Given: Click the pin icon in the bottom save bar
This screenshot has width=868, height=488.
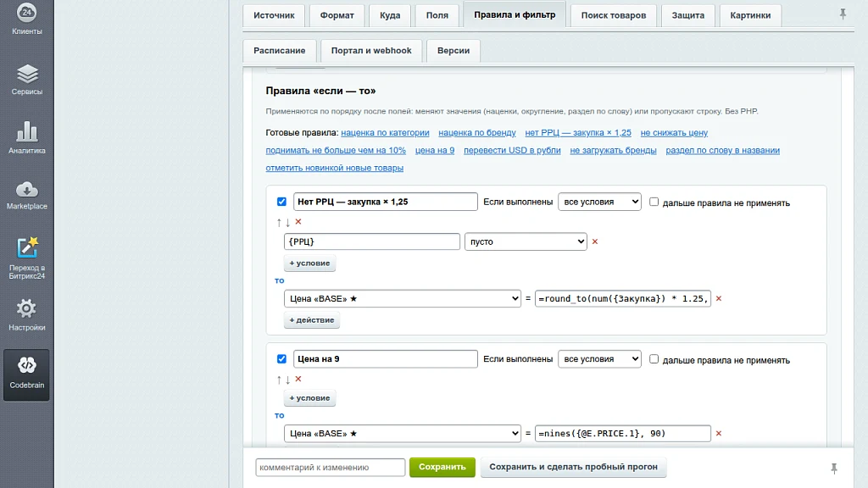Looking at the screenshot, I should click(x=834, y=468).
